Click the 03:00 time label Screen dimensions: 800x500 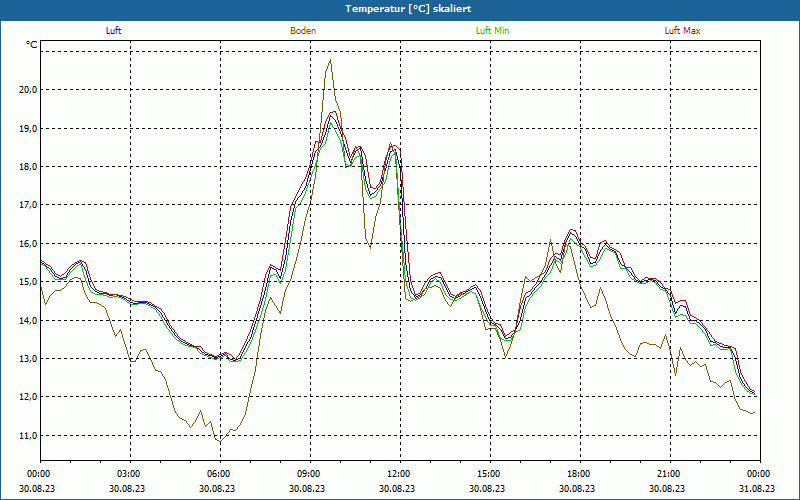point(127,474)
